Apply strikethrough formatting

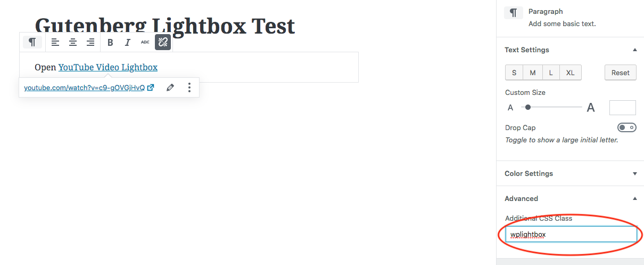145,43
